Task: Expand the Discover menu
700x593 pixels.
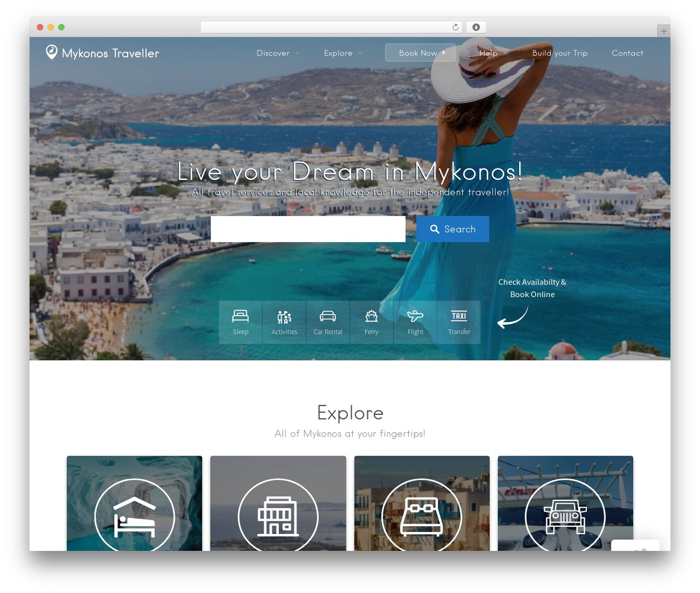Action: [x=278, y=53]
